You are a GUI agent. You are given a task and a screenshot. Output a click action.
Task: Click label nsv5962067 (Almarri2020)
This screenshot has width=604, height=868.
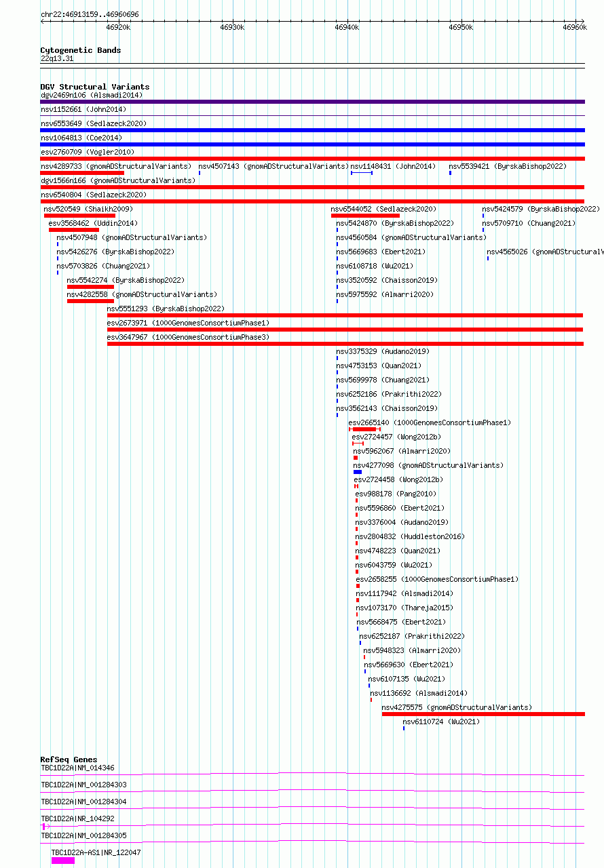pyautogui.click(x=402, y=451)
